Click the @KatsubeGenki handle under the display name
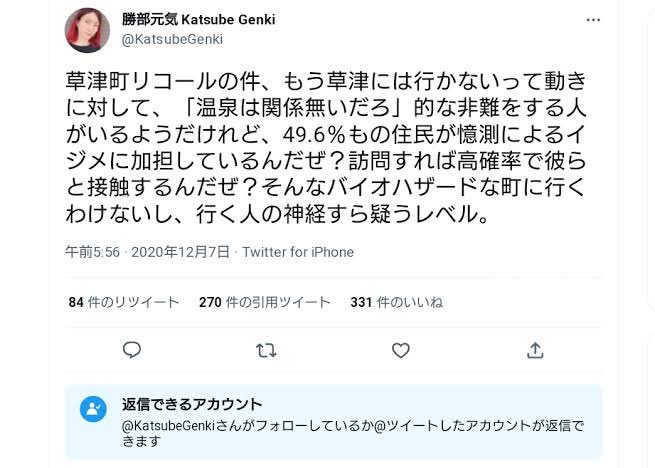655x468 pixels. click(x=172, y=40)
